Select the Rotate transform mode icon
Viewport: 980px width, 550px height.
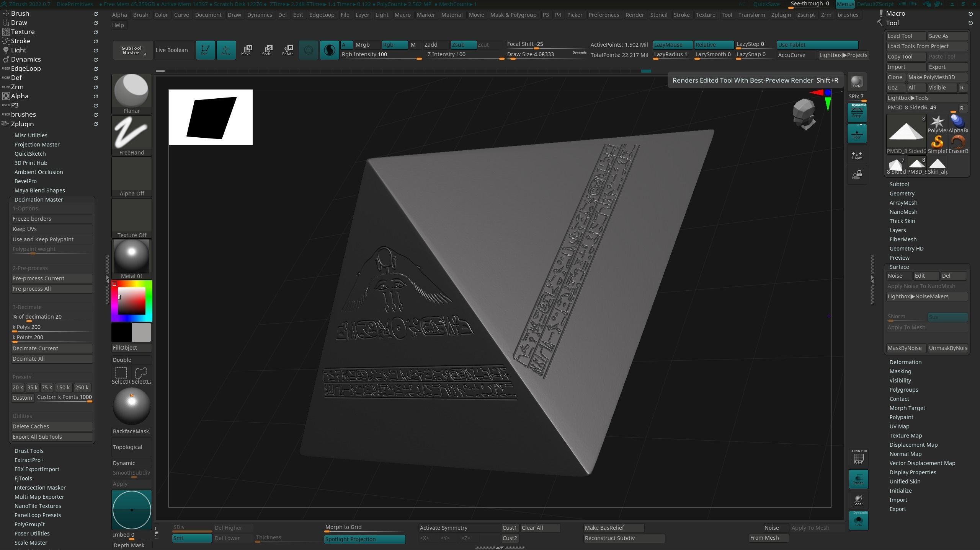[287, 50]
